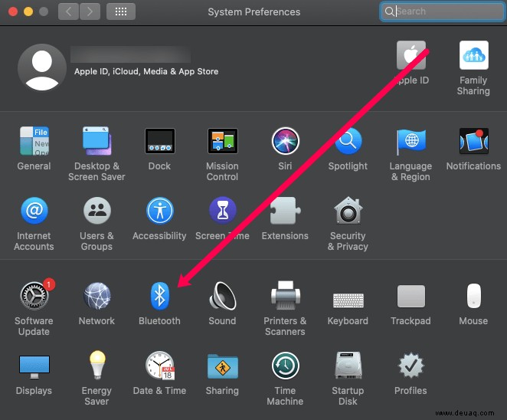This screenshot has width=507, height=420.
Task: Minimize the System Preferences window
Action: pyautogui.click(x=28, y=12)
